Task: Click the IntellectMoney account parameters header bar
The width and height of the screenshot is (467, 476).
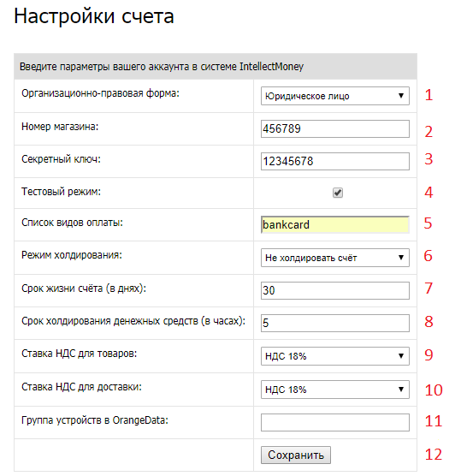Action: [x=216, y=66]
